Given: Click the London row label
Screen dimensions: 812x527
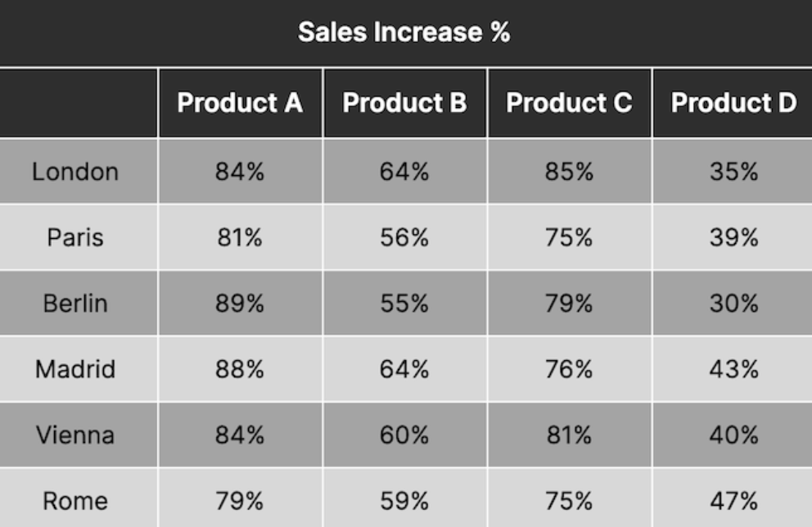Looking at the screenshot, I should pos(75,172).
